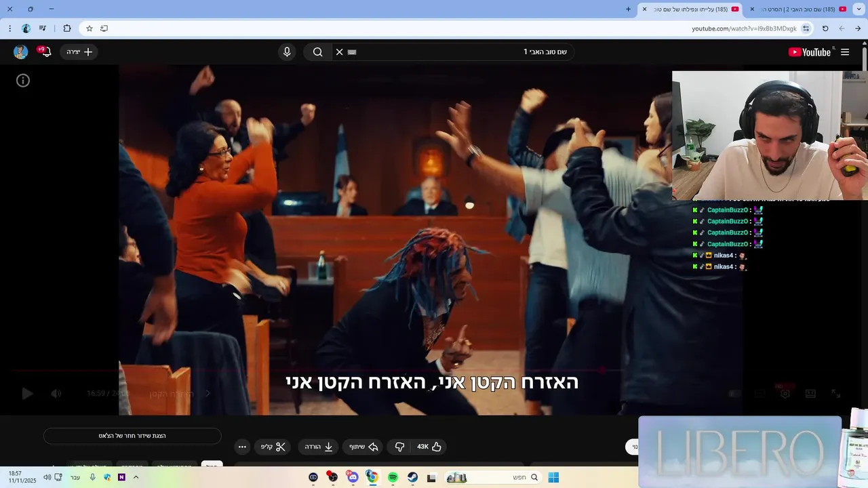
Task: Open browser extensions puzzle icon
Action: click(x=67, y=28)
